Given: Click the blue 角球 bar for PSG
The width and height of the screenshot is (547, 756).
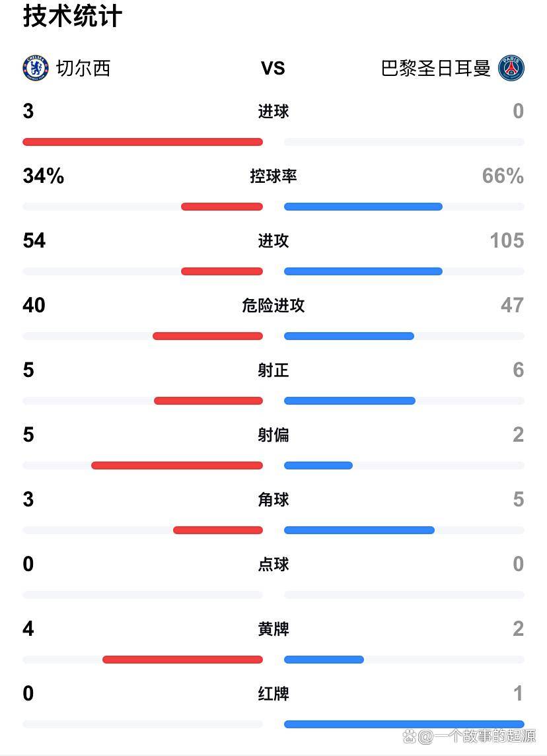Looking at the screenshot, I should click(359, 530).
